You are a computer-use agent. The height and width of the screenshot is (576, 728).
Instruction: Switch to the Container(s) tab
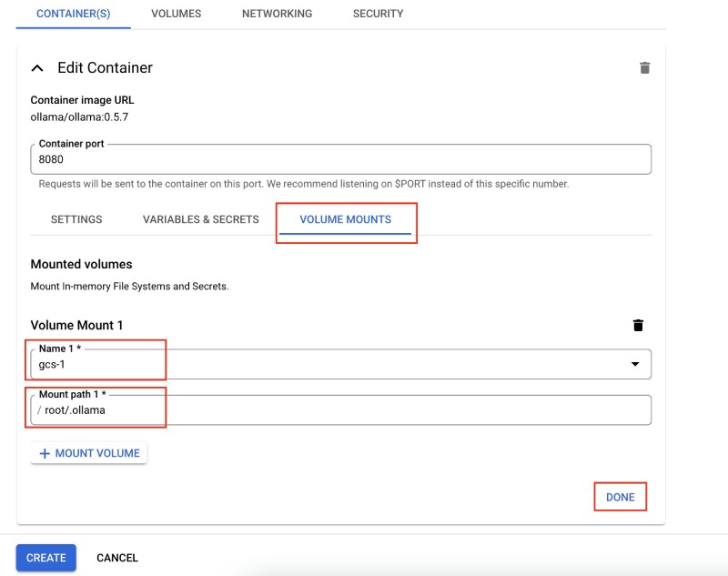[73, 14]
